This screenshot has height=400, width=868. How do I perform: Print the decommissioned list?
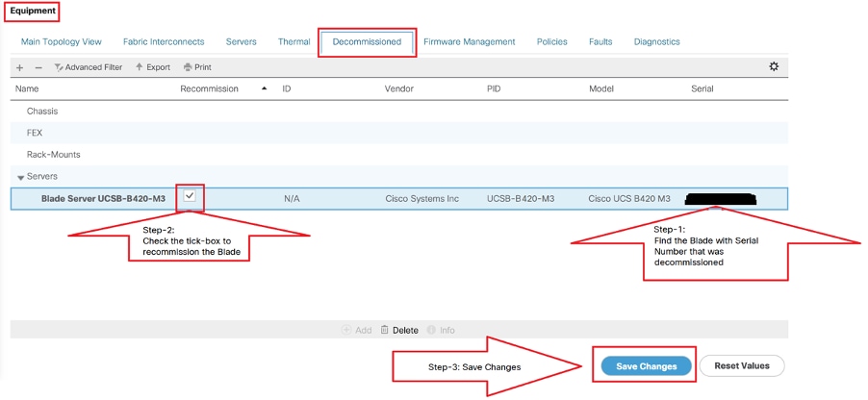point(197,67)
